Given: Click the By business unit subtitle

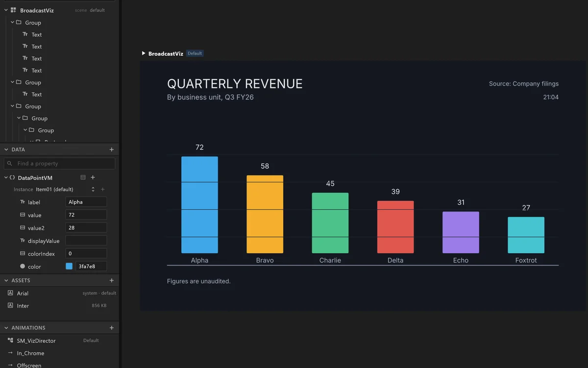Looking at the screenshot, I should (210, 97).
